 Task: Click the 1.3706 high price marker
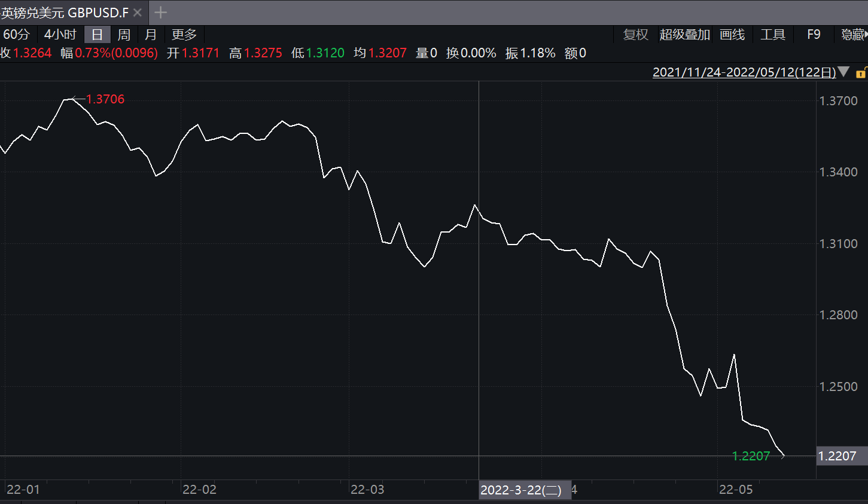[105, 99]
